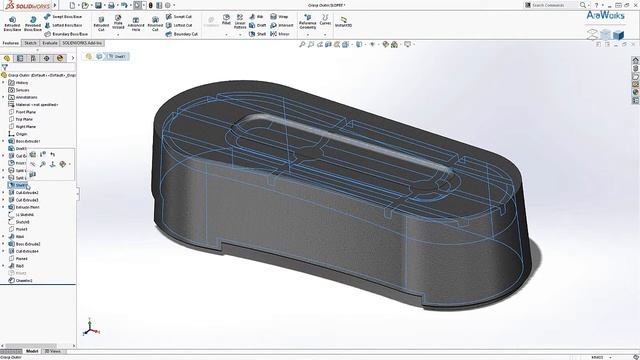Screen dimensions: 640x360
Task: Select the Mirror feature tool
Action: tap(280, 34)
